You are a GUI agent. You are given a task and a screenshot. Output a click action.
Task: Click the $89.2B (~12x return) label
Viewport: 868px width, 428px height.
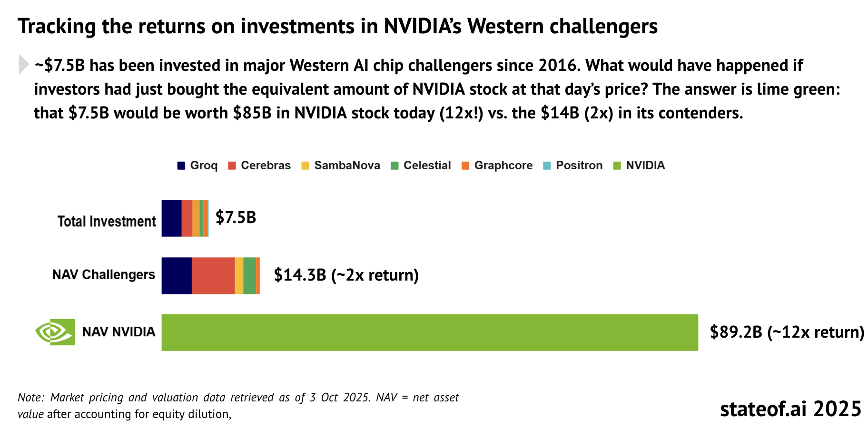pos(787,332)
